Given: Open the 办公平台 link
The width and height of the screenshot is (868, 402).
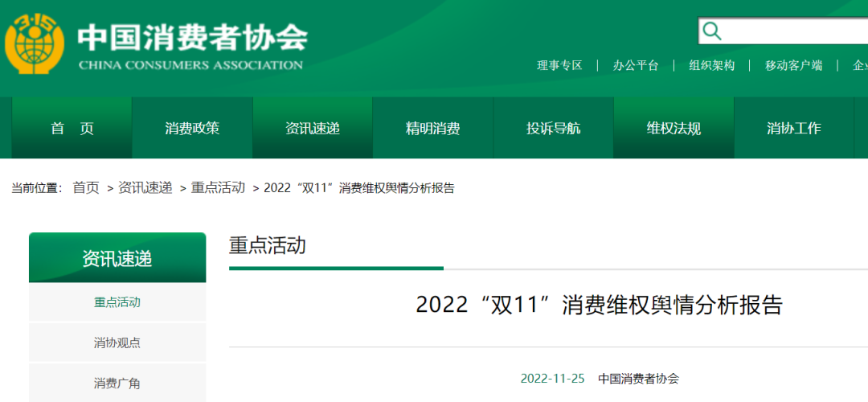Looking at the screenshot, I should click(636, 65).
